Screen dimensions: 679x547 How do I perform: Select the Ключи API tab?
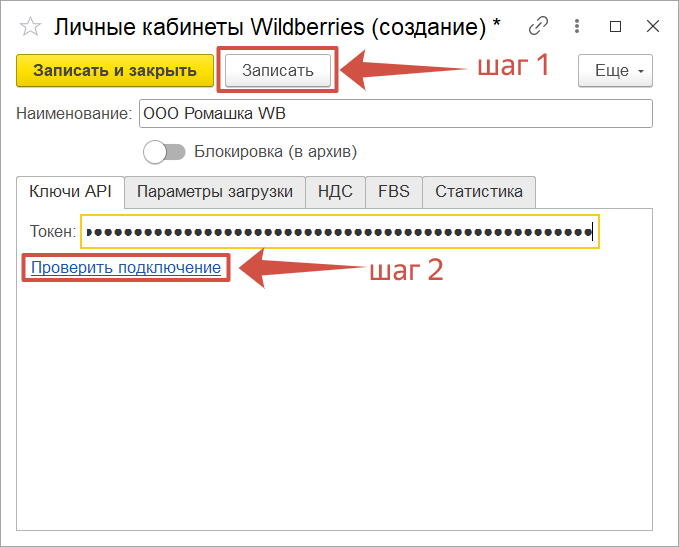[x=70, y=191]
